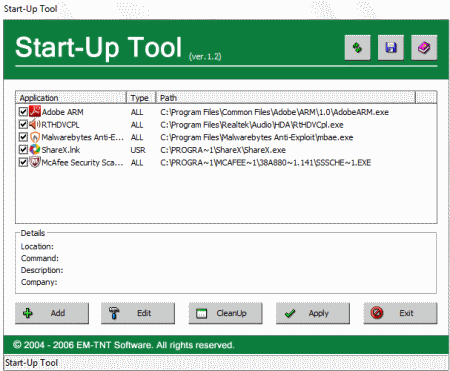Uncheck the RTHDVCPL startup checkbox
The width and height of the screenshot is (450, 371).
(x=23, y=124)
